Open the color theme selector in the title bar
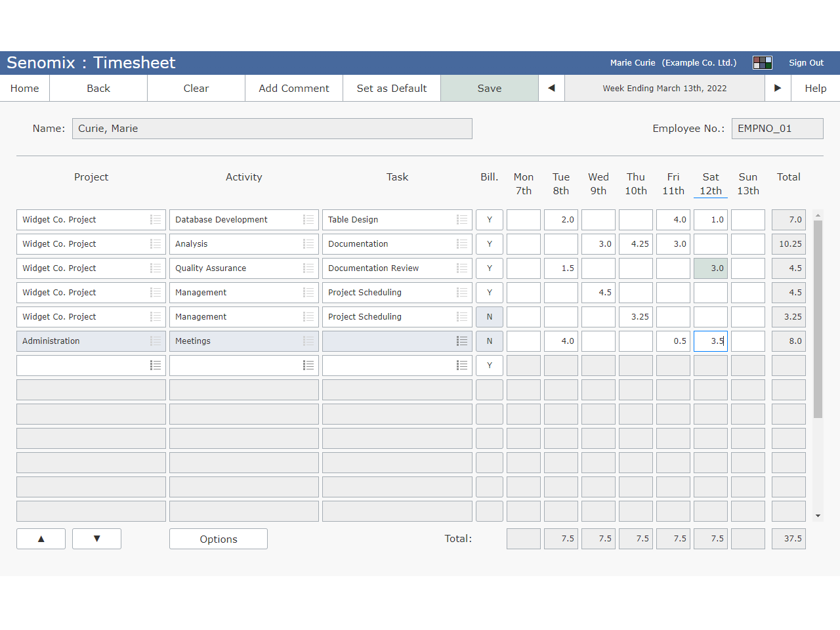This screenshot has width=840, height=630. [x=763, y=62]
